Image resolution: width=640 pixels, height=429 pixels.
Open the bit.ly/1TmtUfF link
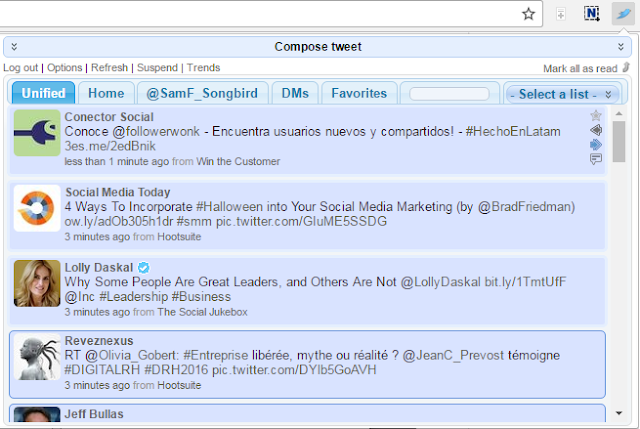point(525,282)
